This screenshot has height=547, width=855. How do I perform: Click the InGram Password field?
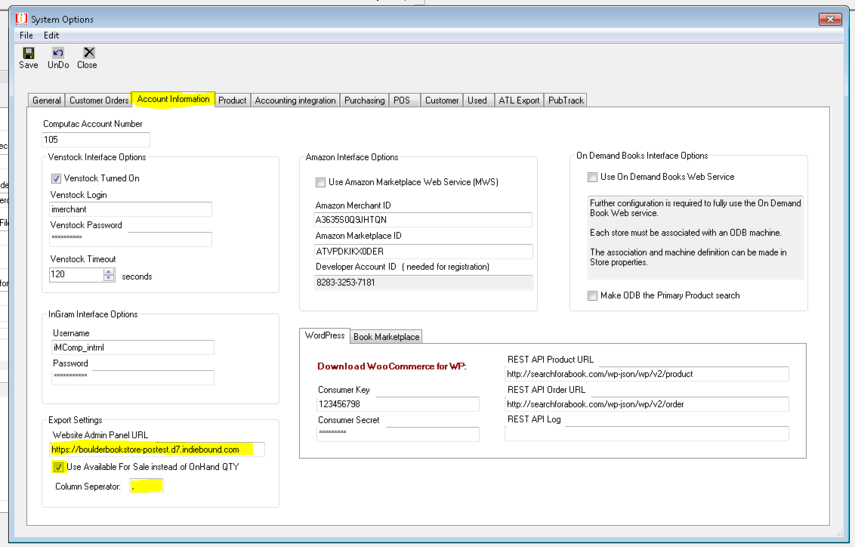pos(133,377)
